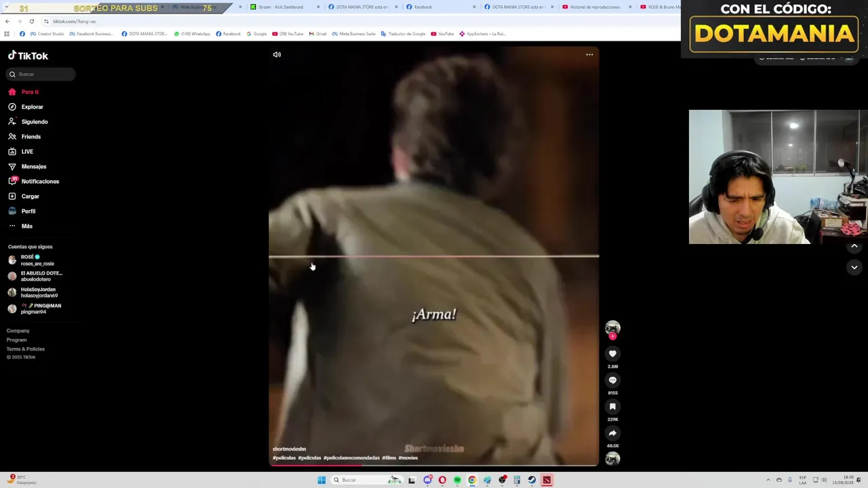The height and width of the screenshot is (488, 868).
Task: Open the Windows Start menu
Action: (x=321, y=480)
